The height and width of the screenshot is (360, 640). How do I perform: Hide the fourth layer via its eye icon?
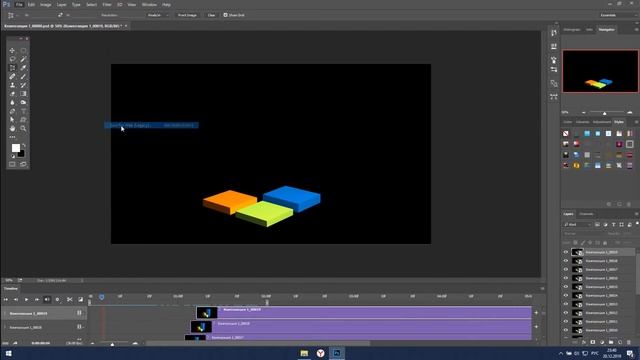[566, 278]
